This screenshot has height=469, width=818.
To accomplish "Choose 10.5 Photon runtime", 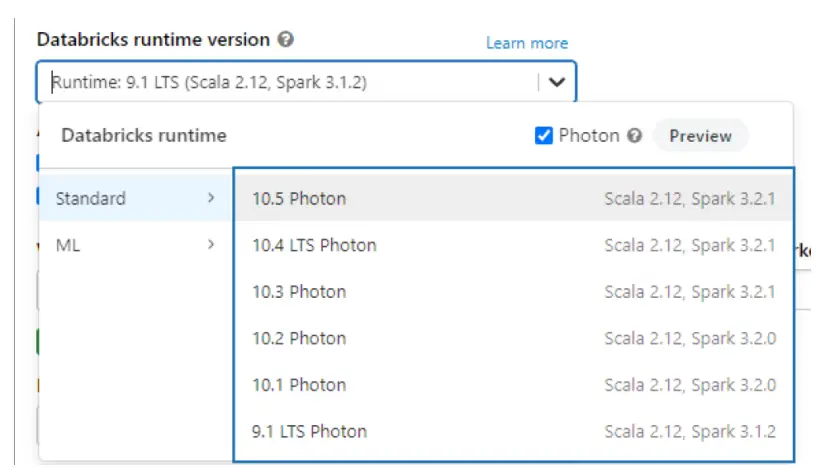I will coord(299,198).
